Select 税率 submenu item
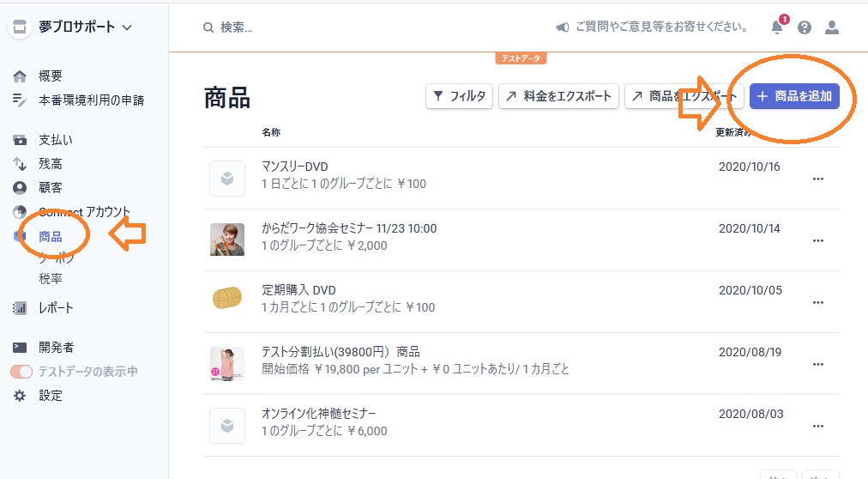 51,278
